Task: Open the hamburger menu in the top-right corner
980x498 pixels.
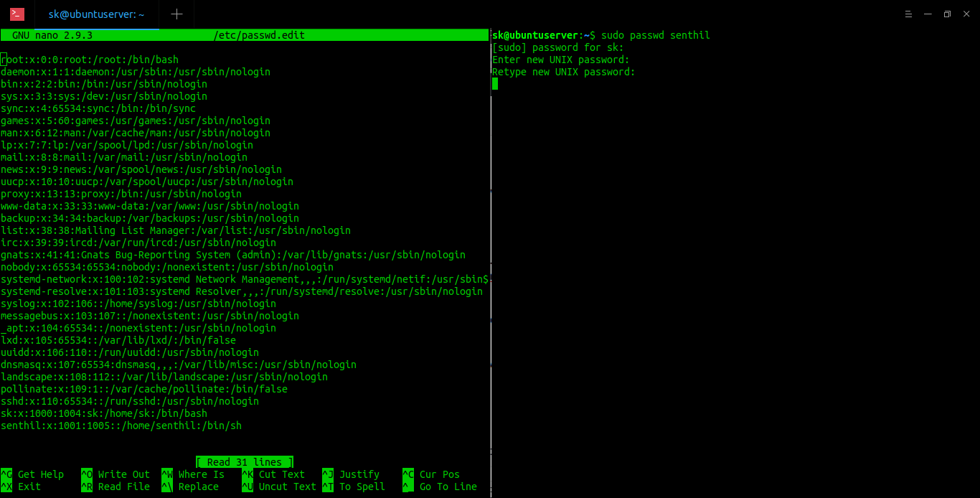Action: coord(908,14)
